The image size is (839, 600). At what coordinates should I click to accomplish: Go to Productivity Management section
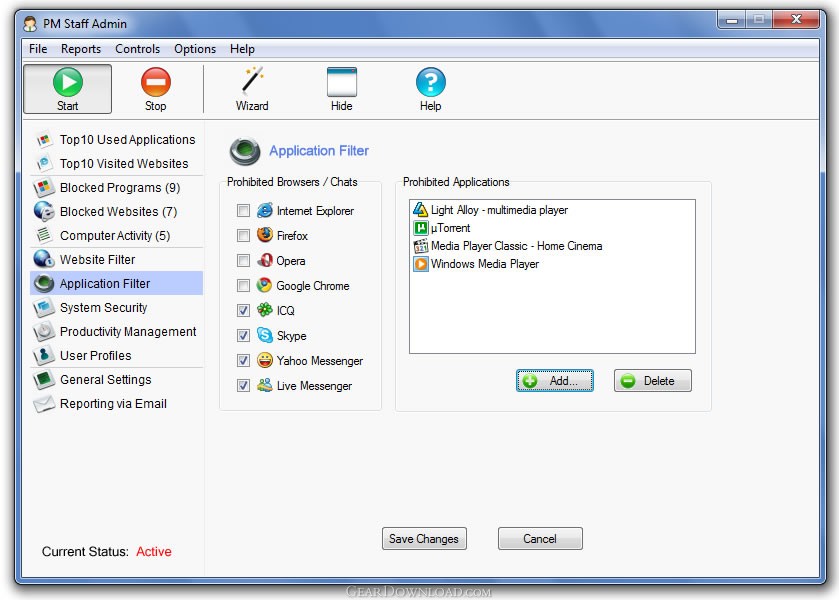pos(117,331)
